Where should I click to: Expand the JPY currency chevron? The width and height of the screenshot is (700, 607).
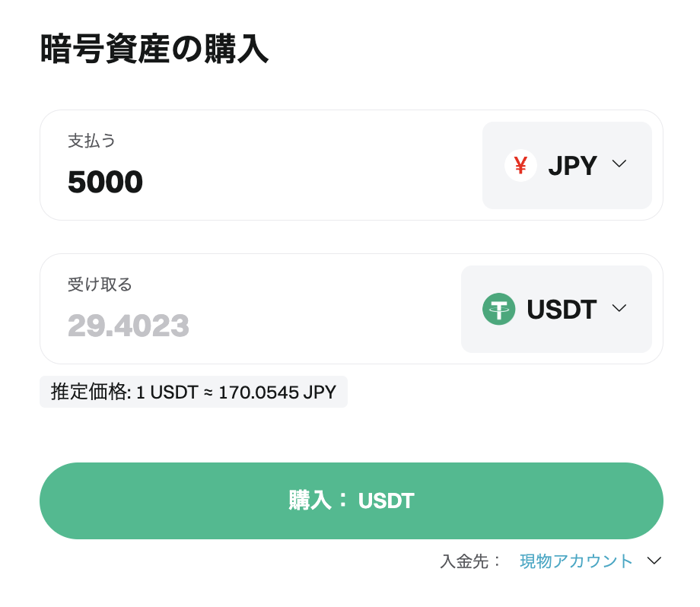[619, 164]
